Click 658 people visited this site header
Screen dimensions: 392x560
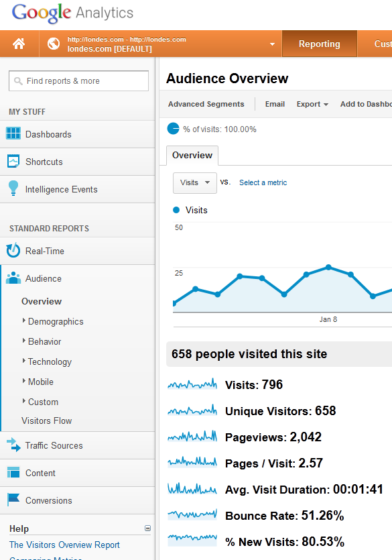tap(249, 354)
